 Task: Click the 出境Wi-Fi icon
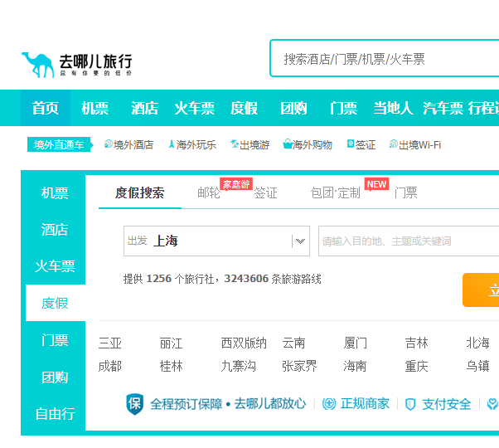tap(394, 144)
